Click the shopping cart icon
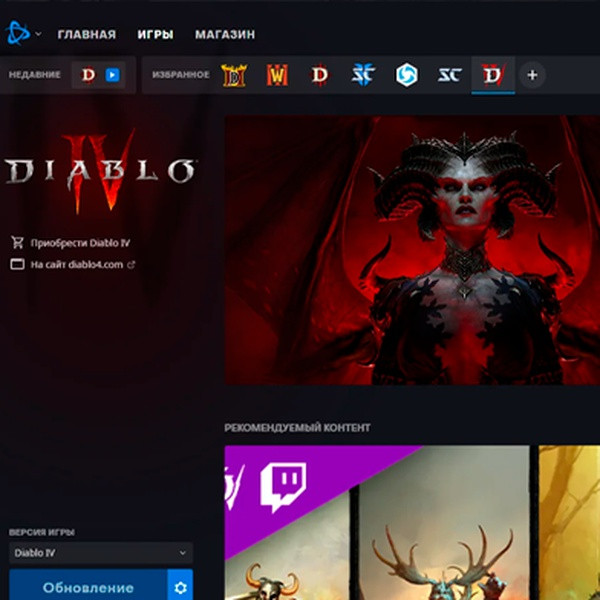 point(17,242)
